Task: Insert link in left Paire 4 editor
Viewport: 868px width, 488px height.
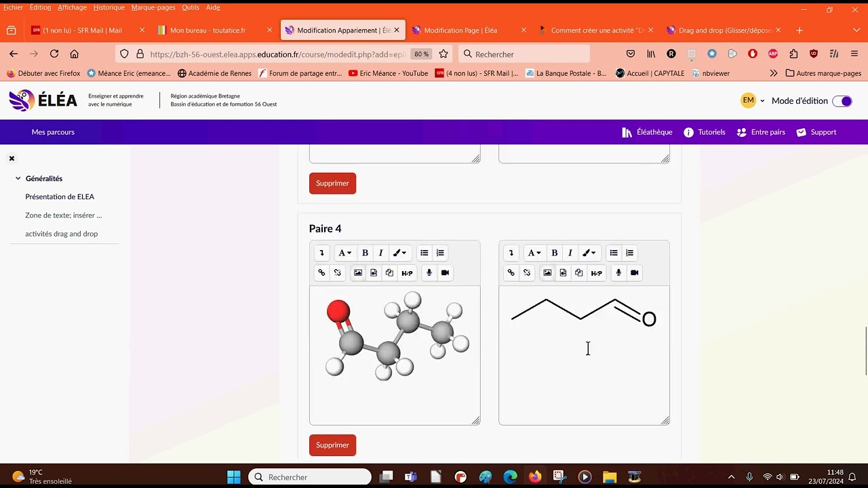Action: pyautogui.click(x=321, y=272)
